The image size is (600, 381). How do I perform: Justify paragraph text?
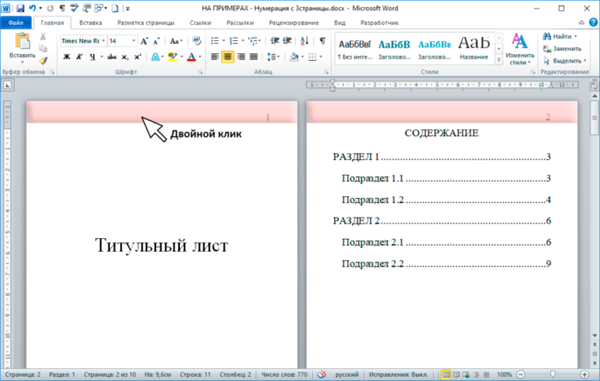tap(253, 57)
